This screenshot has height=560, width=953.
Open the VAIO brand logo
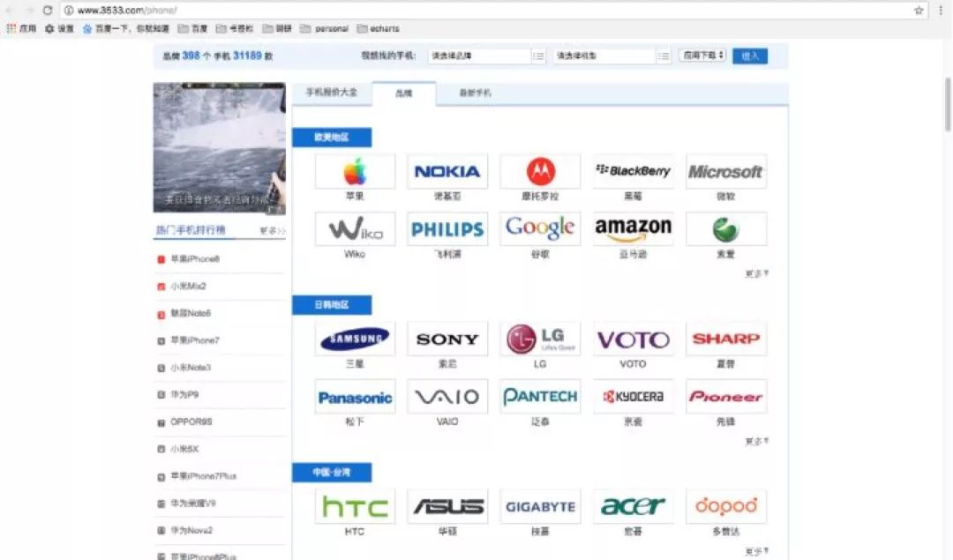447,397
